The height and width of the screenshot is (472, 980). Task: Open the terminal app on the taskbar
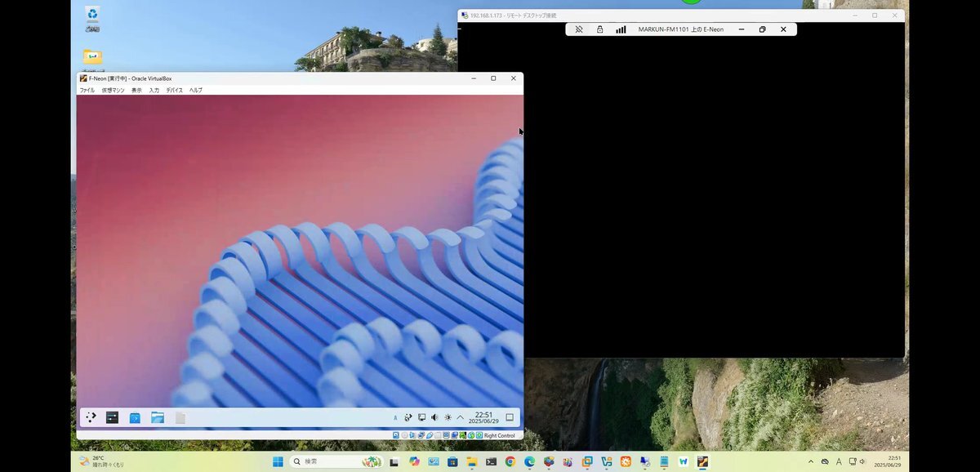[x=492, y=461]
